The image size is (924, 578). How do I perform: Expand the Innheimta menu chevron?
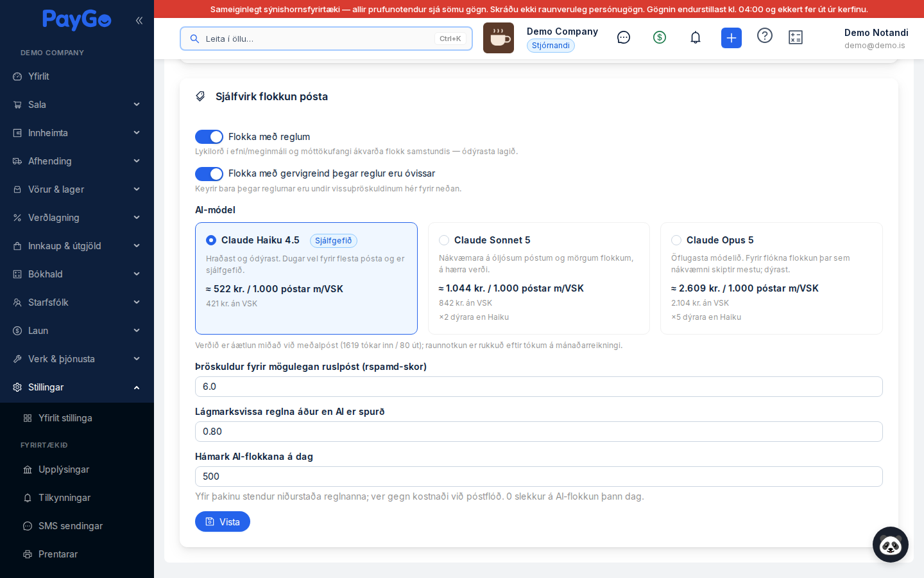click(x=137, y=133)
